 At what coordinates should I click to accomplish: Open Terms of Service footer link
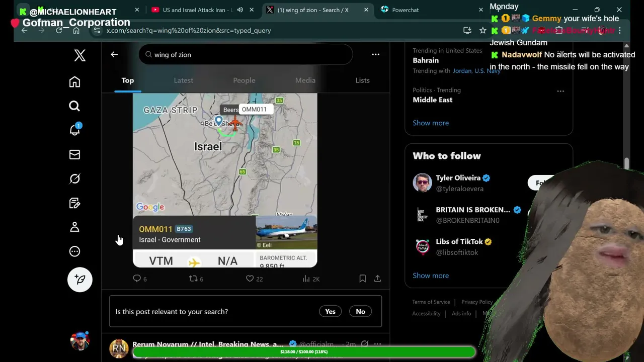point(431,302)
